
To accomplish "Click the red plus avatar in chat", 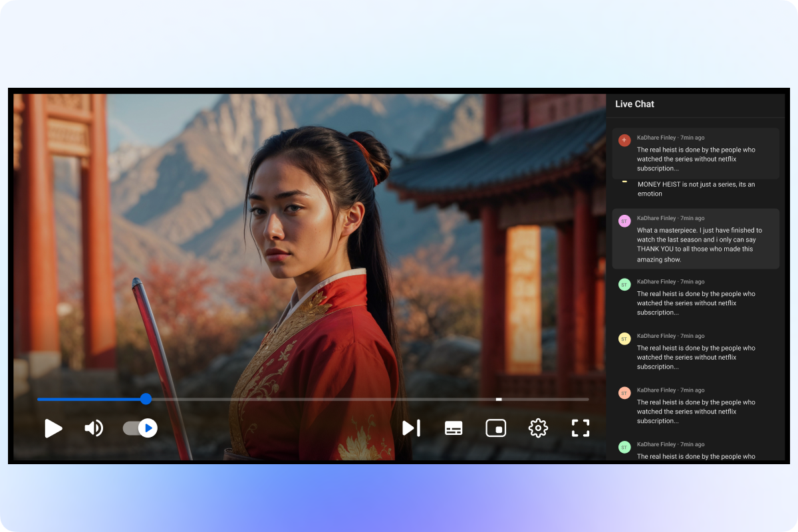I will point(624,140).
